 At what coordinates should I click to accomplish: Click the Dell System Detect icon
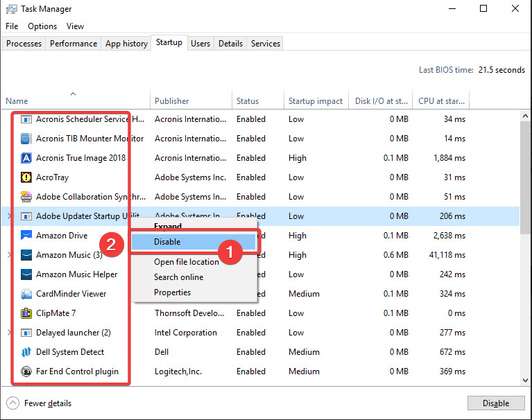pyautogui.click(x=26, y=352)
